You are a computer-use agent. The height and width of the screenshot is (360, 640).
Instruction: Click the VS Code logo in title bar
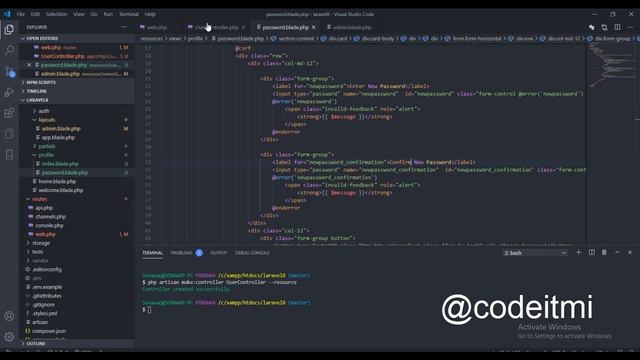point(7,14)
